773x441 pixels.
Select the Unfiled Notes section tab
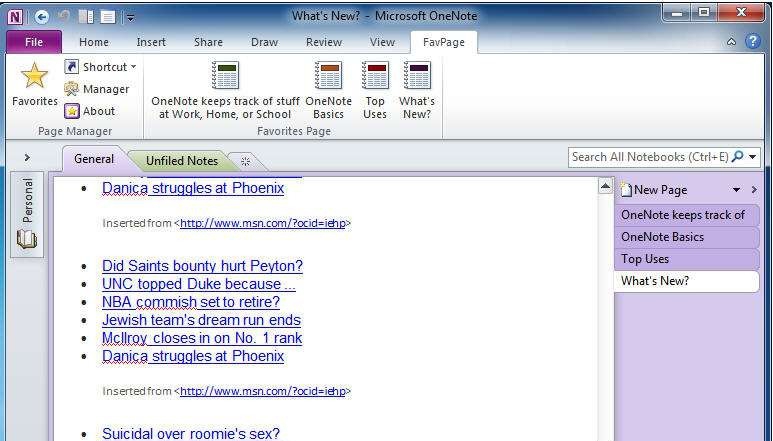[x=181, y=161]
